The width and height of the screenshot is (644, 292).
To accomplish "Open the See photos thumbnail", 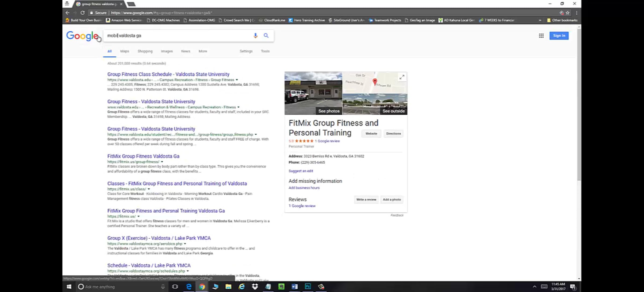I will (x=313, y=93).
